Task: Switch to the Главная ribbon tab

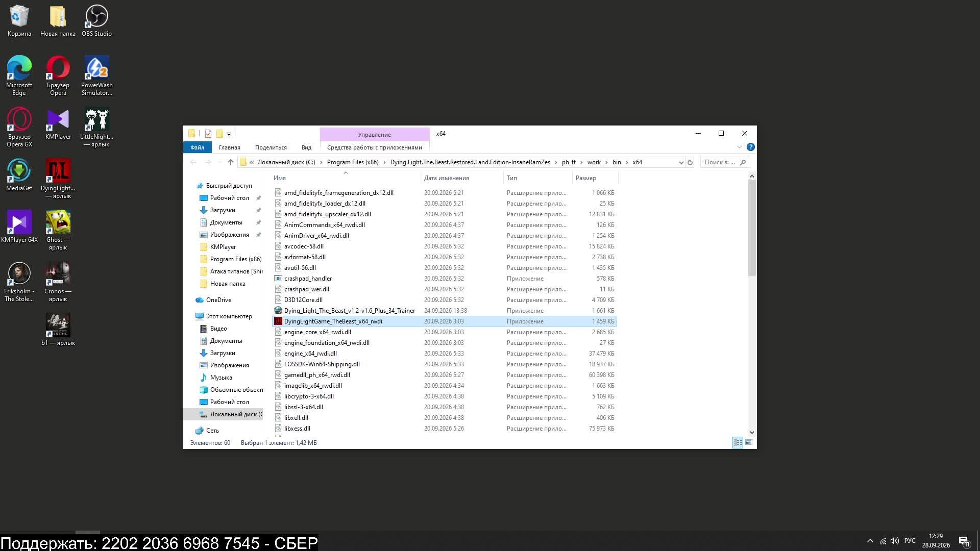Action: [230, 147]
